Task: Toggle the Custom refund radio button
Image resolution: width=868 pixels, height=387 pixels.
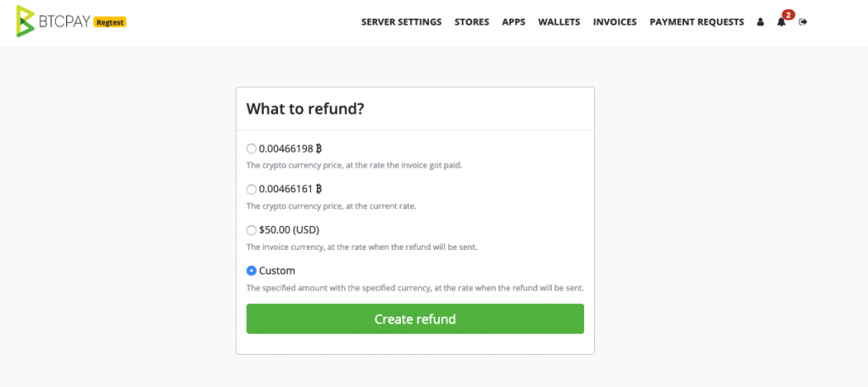Action: [251, 271]
